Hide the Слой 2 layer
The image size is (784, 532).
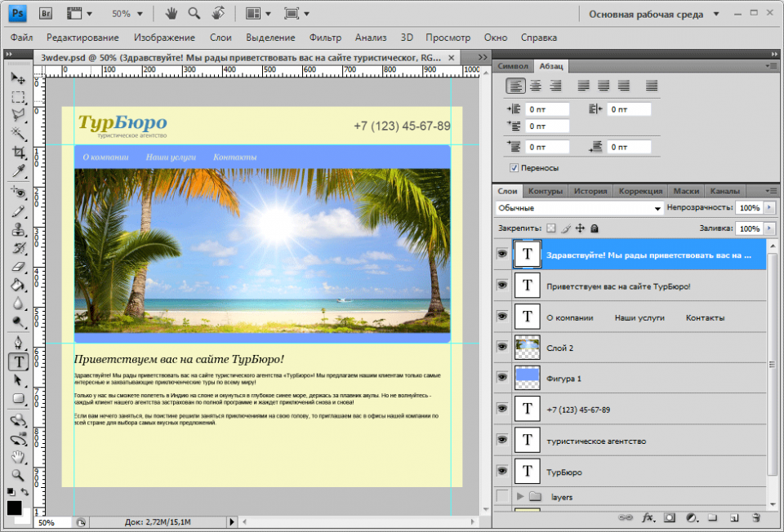(501, 348)
